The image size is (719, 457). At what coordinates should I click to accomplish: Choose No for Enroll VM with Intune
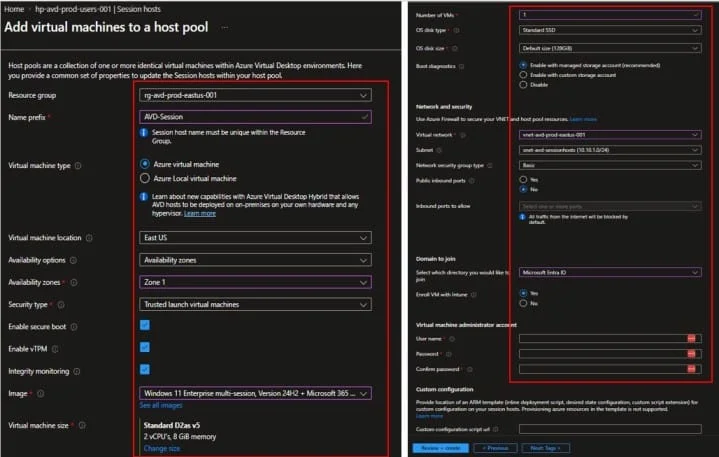523,303
